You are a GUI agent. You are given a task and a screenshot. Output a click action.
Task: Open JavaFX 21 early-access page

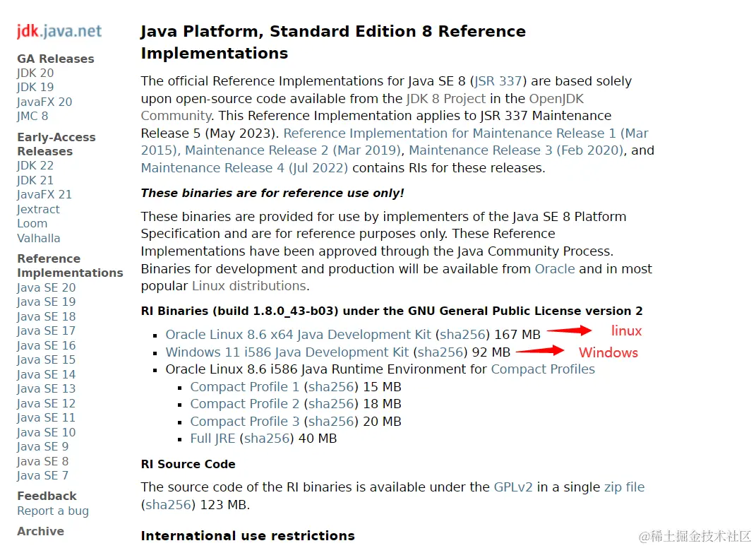(x=44, y=194)
